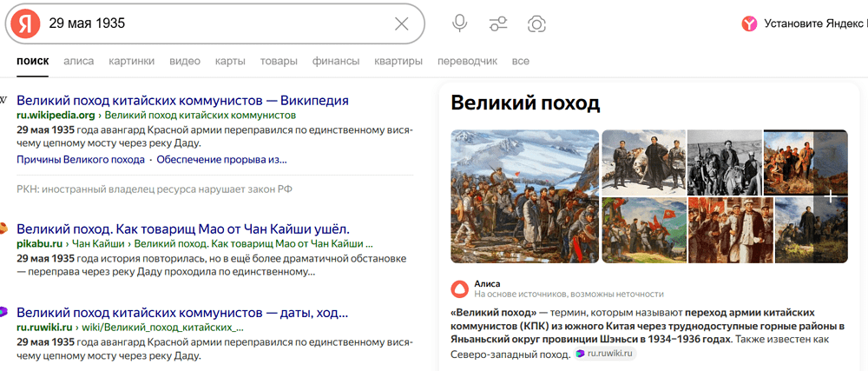Switch to the 'картинки' tab
868x371 pixels.
click(132, 61)
